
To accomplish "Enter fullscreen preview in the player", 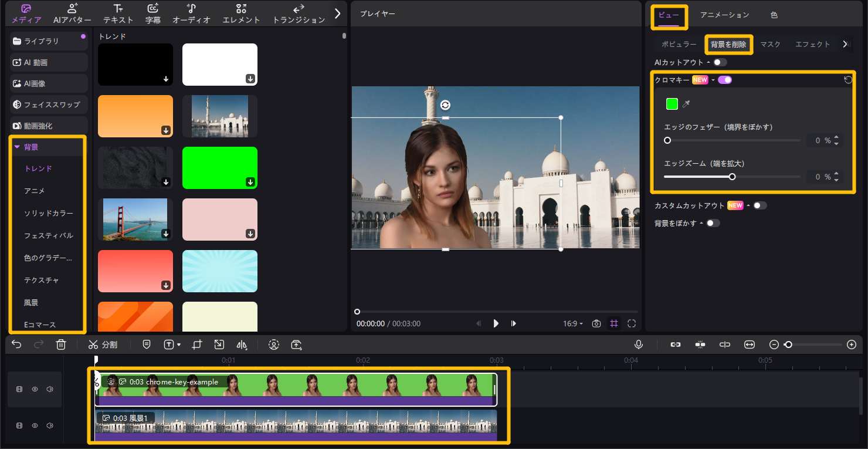I will (632, 323).
